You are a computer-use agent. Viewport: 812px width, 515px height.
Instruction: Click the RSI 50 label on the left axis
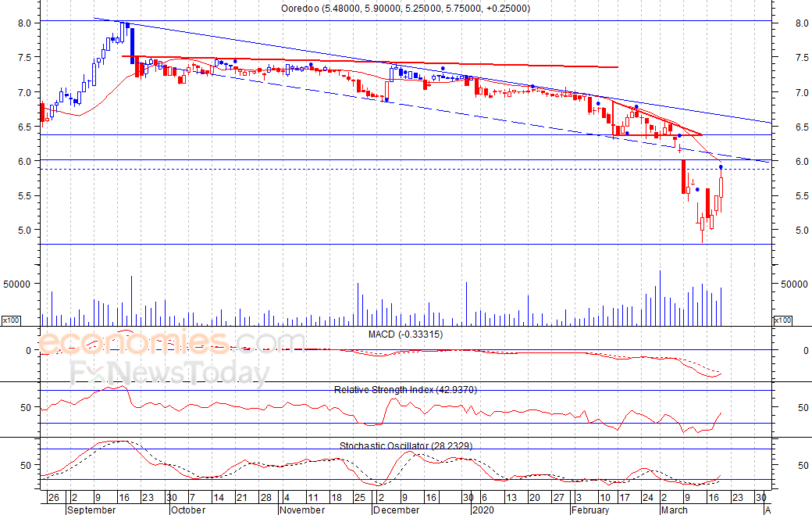pos(26,408)
